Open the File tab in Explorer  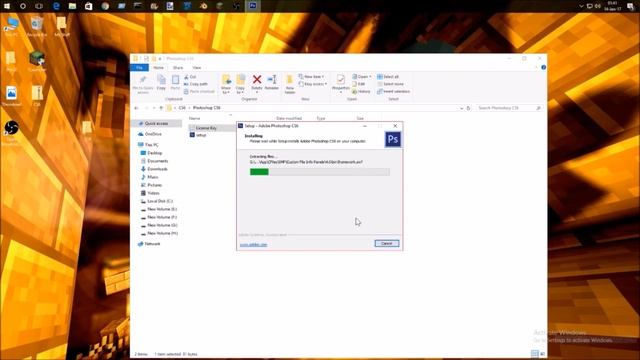[139, 67]
